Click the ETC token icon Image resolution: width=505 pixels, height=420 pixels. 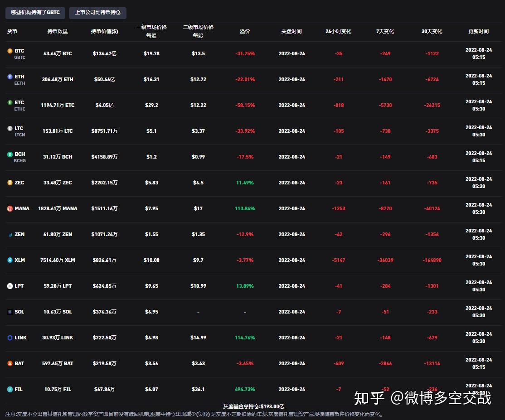click(x=9, y=102)
